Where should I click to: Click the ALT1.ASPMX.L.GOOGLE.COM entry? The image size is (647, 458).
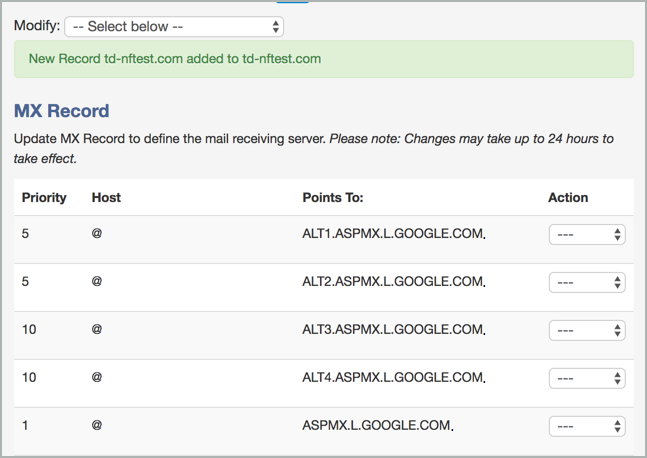point(393,234)
